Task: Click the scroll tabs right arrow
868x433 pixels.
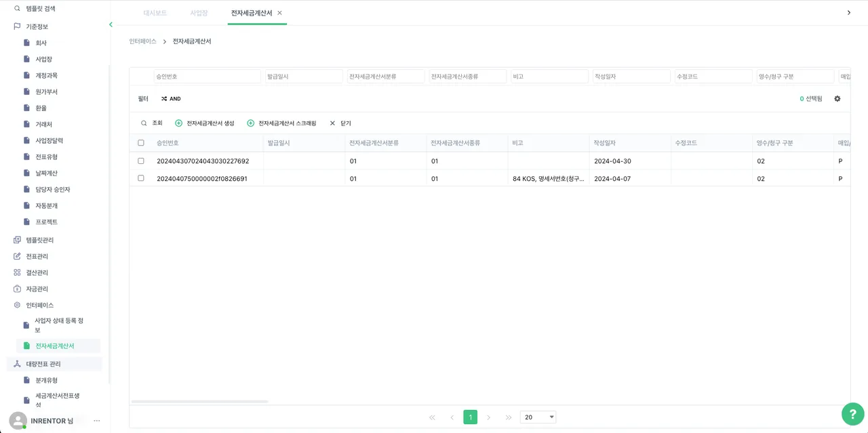Action: pyautogui.click(x=849, y=13)
